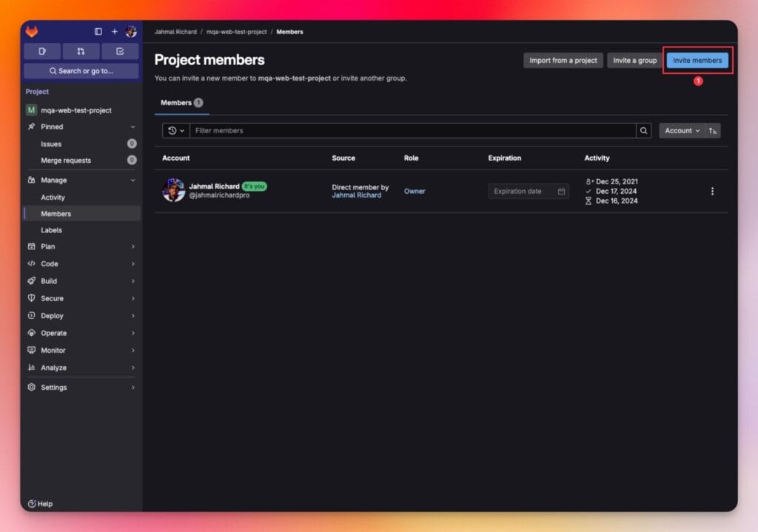Click the Filter members input
The height and width of the screenshot is (532, 758).
pos(413,131)
